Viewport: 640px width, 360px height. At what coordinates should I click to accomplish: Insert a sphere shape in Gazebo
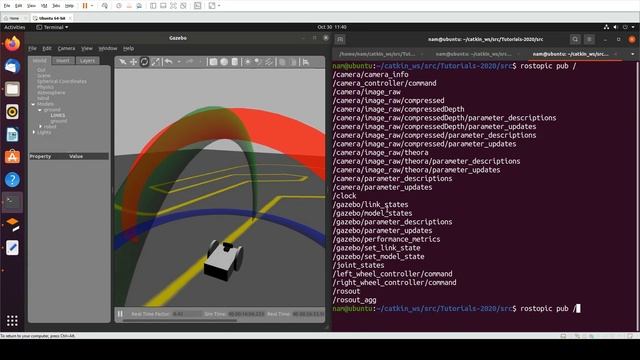[x=224, y=62]
